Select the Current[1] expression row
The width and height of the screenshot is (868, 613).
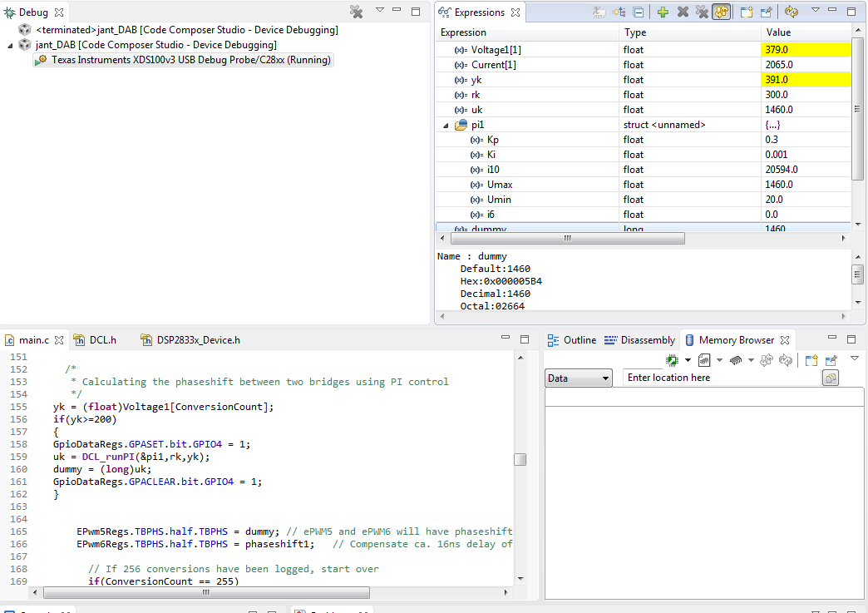pos(643,65)
